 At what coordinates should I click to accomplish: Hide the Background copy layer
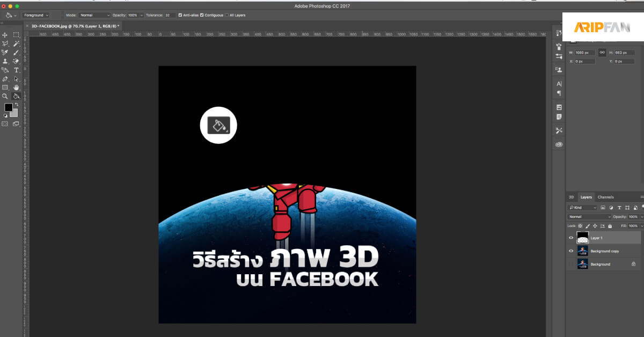[x=571, y=251]
